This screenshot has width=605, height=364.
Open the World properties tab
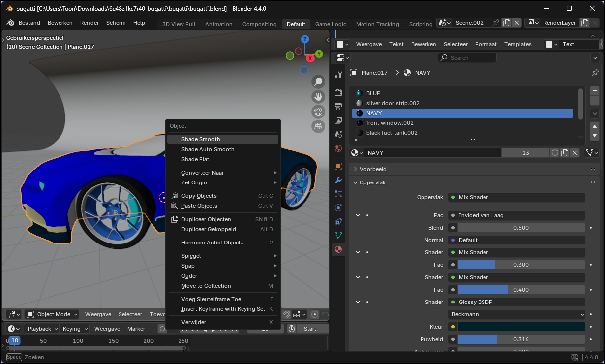[338, 147]
